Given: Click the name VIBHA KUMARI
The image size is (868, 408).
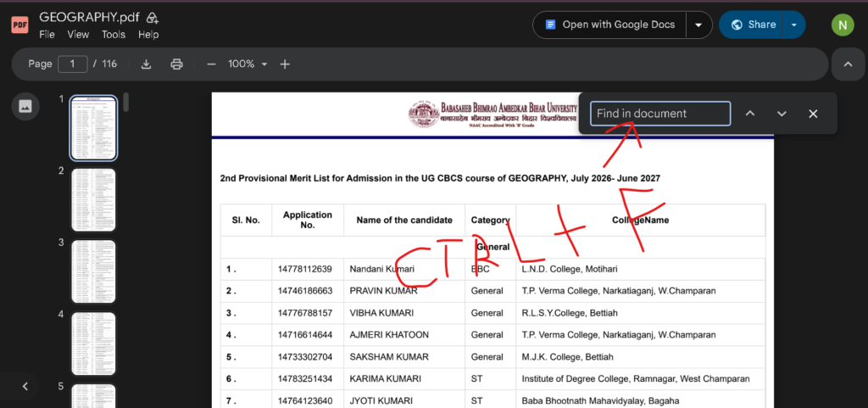Looking at the screenshot, I should coord(381,313).
